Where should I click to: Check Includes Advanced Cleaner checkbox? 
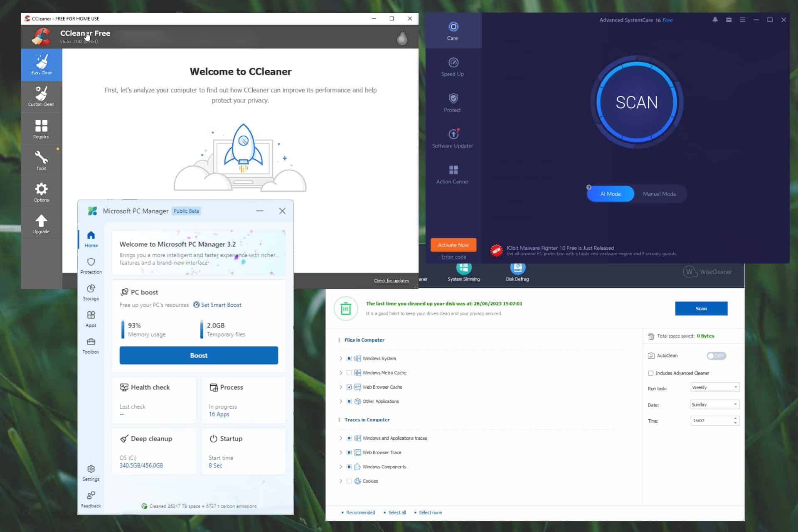651,373
